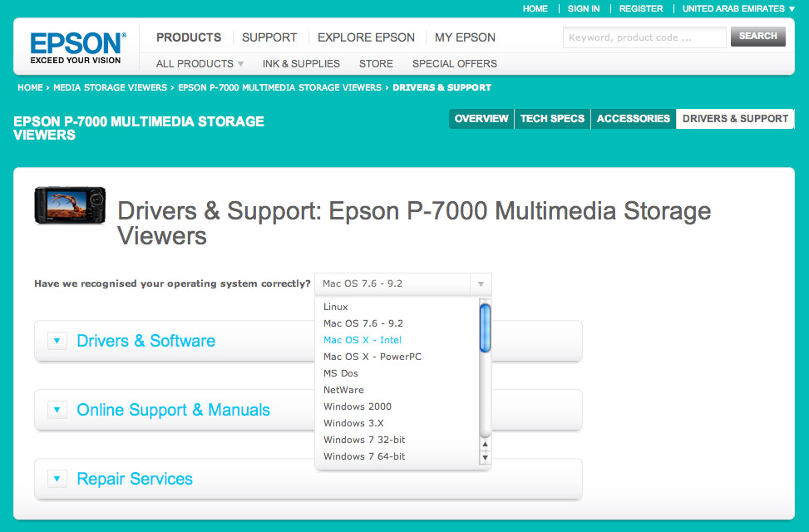
Task: Expand the Online Support & Manuals arrow icon
Action: tap(57, 410)
